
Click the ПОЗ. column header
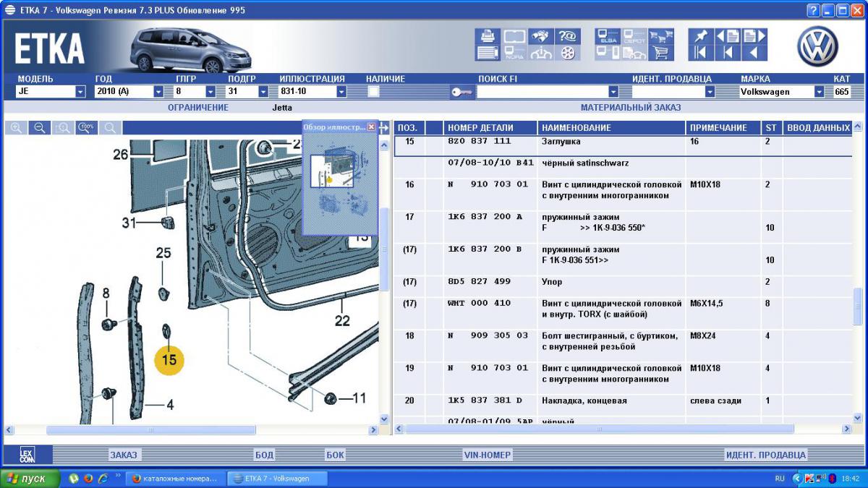point(409,128)
